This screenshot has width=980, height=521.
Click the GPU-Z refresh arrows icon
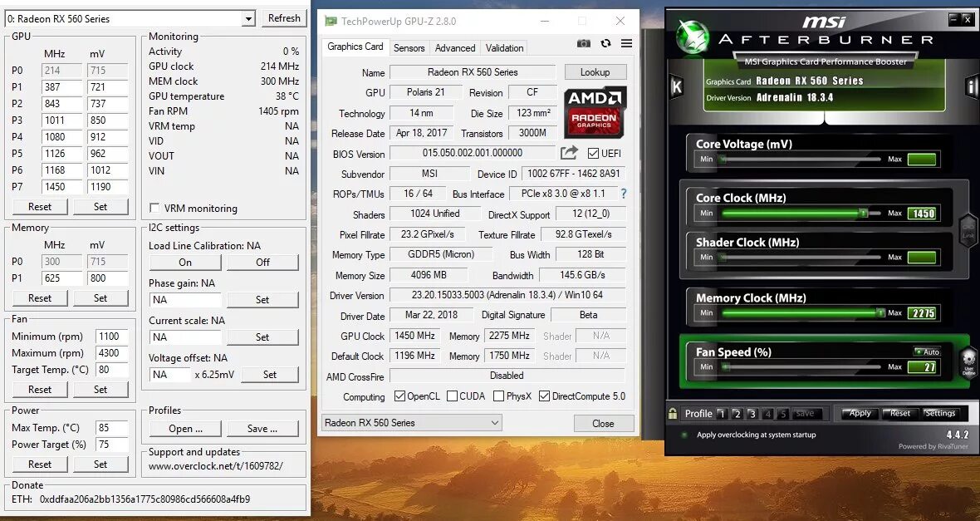point(605,43)
